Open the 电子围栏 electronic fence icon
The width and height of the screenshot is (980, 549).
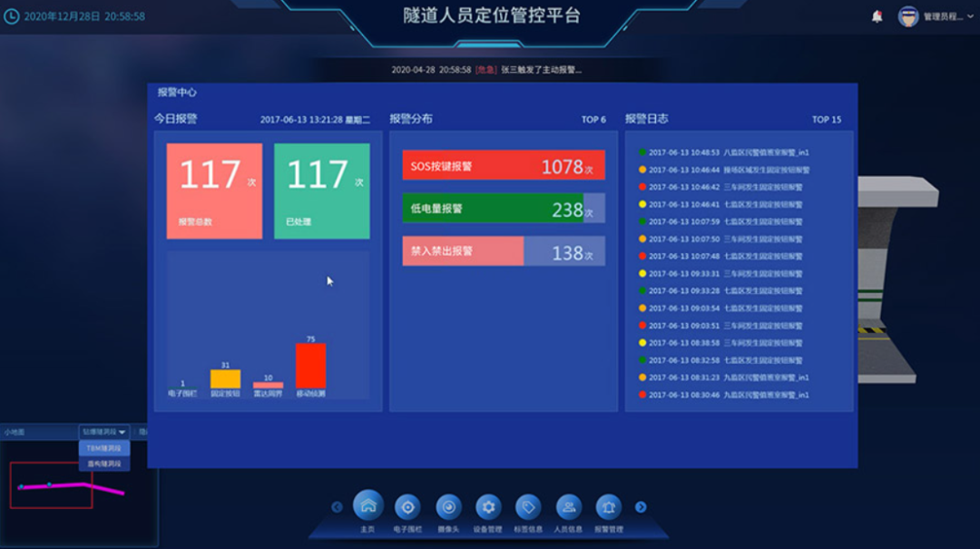407,507
